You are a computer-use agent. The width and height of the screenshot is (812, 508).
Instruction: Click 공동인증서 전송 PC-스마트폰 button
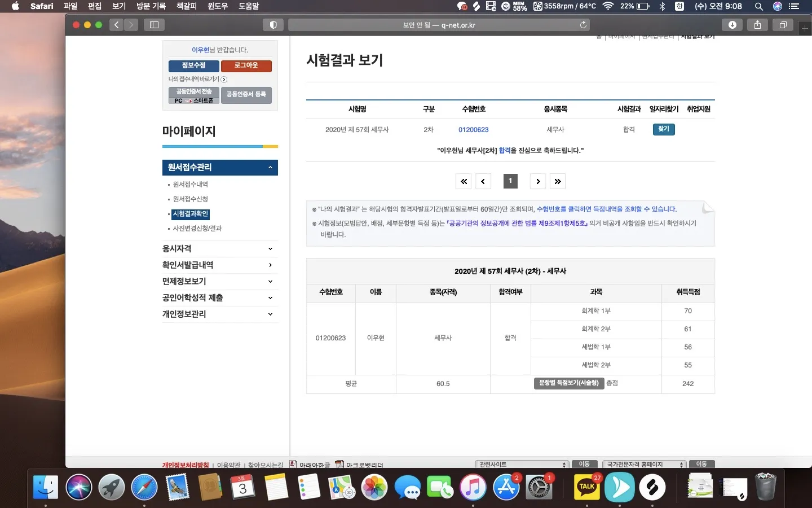193,95
